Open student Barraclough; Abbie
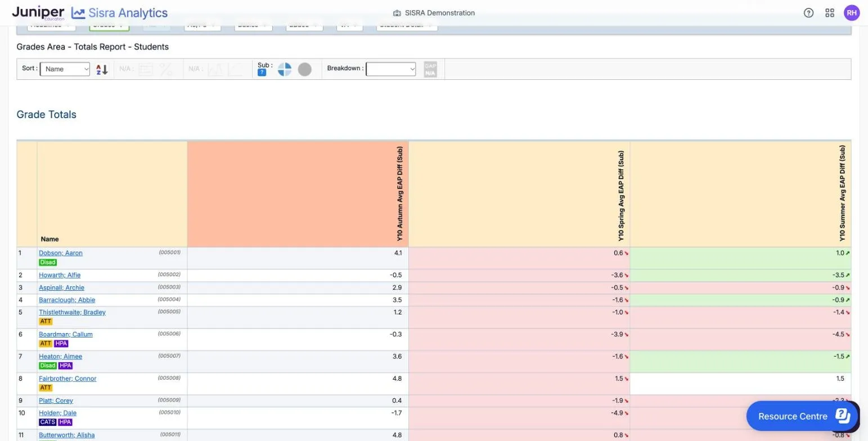 click(67, 300)
